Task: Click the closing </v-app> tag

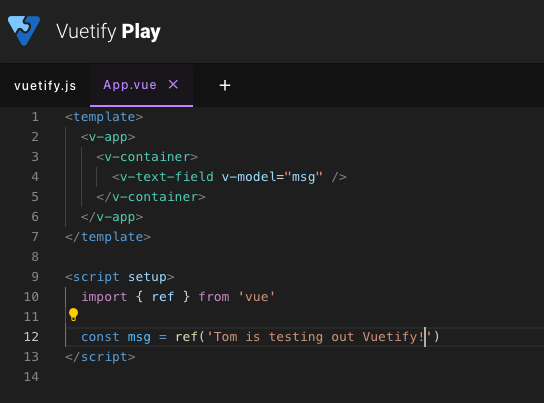Action: [112, 217]
